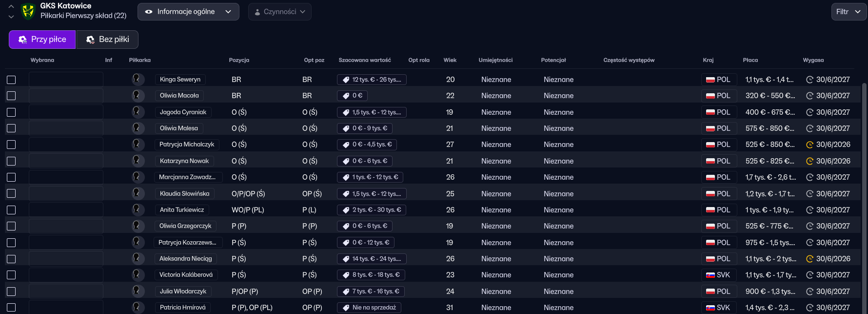This screenshot has height=314, width=868.
Task: Expand the Filtr dropdown
Action: (x=848, y=12)
